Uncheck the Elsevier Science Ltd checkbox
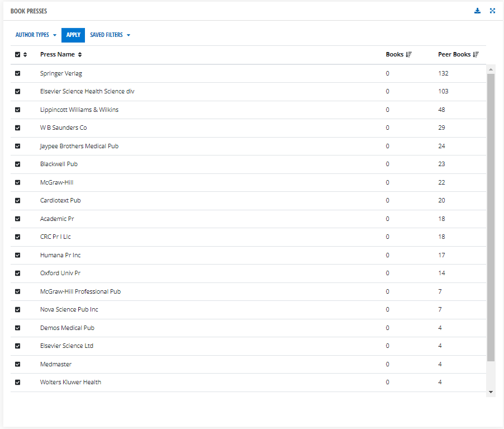The image size is (504, 429). [x=18, y=346]
